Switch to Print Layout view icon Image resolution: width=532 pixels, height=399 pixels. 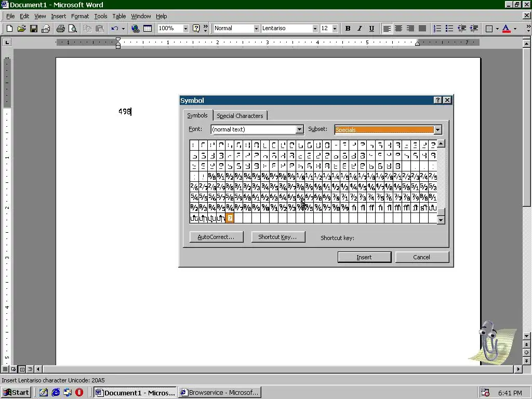tap(22, 369)
